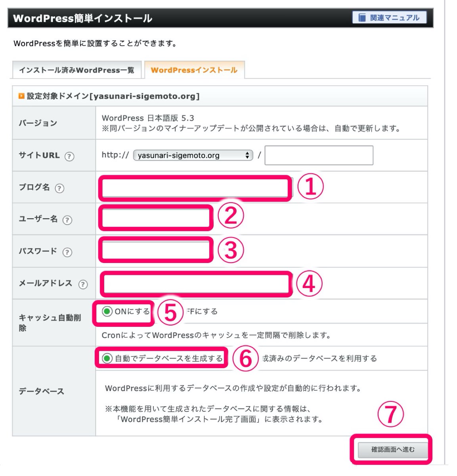Click the バージョン row label
Viewport: 457px width, 476px height.
point(38,123)
